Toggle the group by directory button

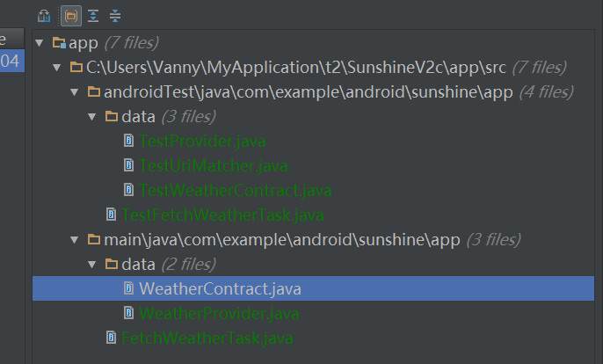pyautogui.click(x=70, y=16)
